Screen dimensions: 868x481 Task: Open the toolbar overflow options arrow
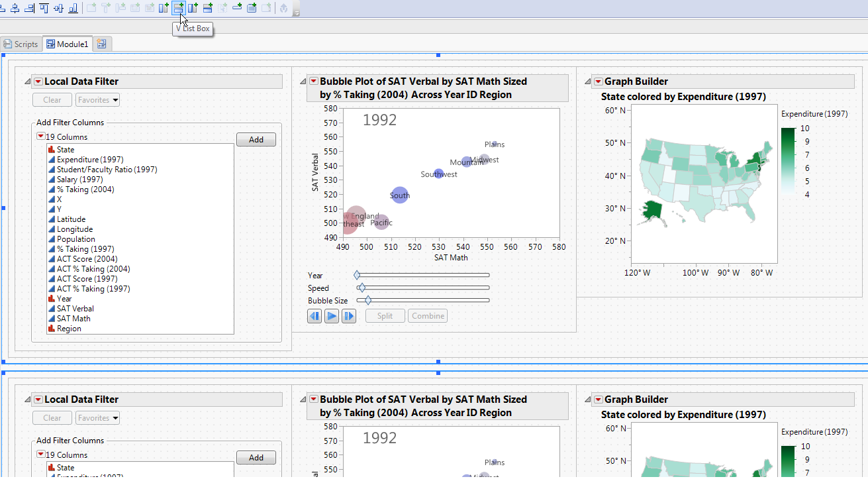296,13
